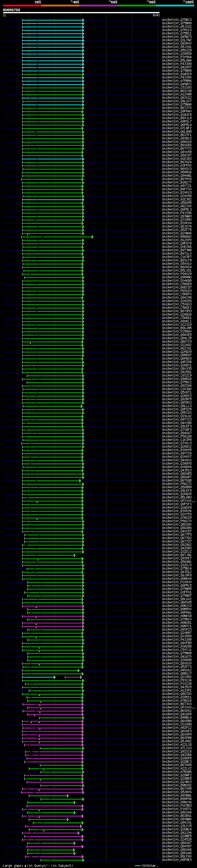Select hit label UniRef100_A4GU12

[x=177, y=670]
